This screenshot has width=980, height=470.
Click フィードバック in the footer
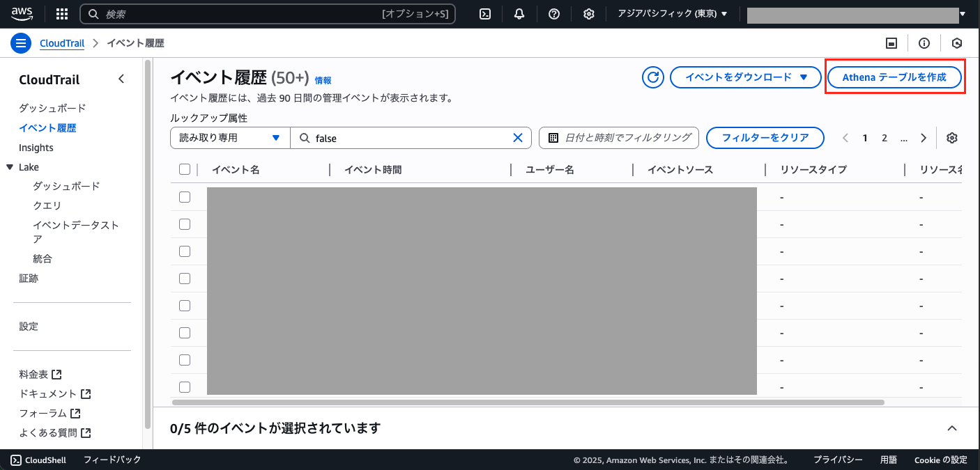112,460
